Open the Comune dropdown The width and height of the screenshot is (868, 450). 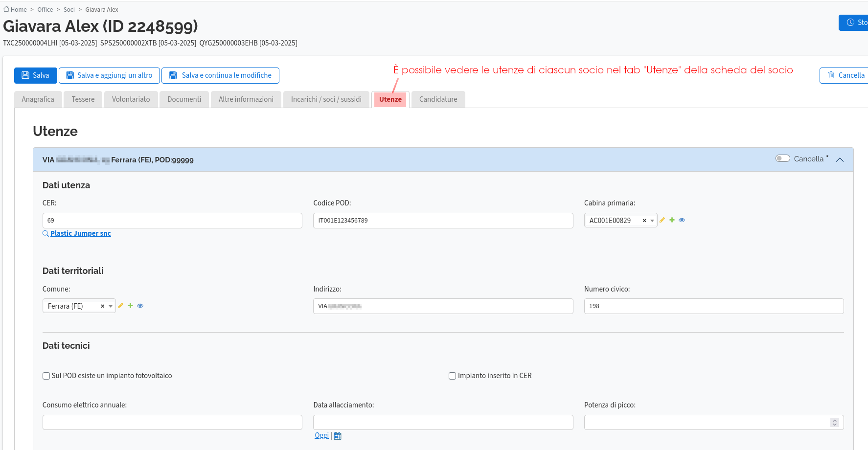(x=111, y=306)
